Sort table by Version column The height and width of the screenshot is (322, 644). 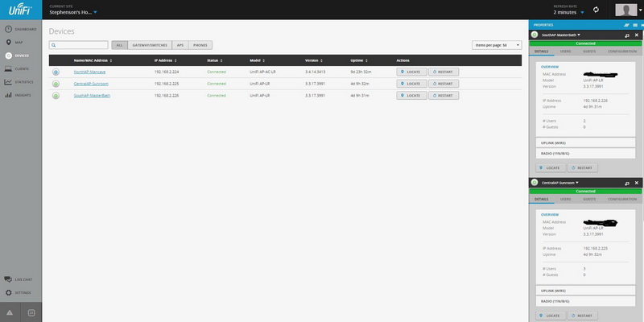[x=314, y=60]
